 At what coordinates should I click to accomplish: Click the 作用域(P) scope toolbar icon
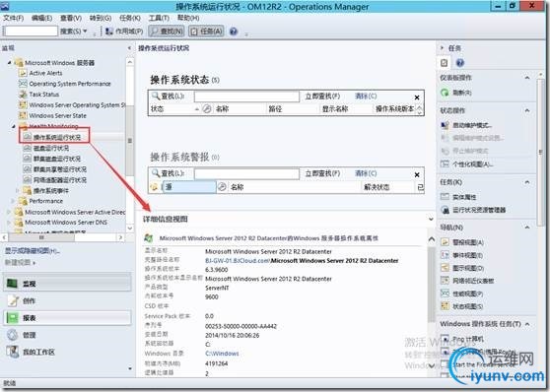point(109,32)
